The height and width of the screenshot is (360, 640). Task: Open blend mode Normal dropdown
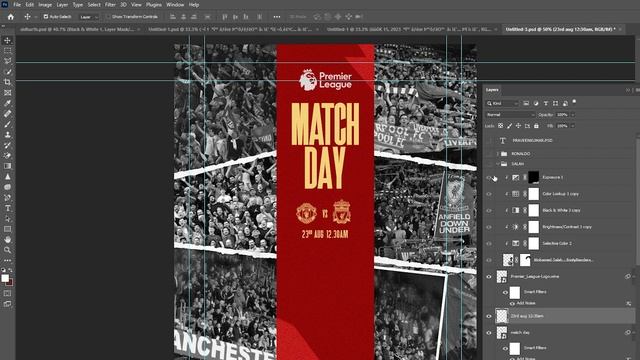coord(510,115)
